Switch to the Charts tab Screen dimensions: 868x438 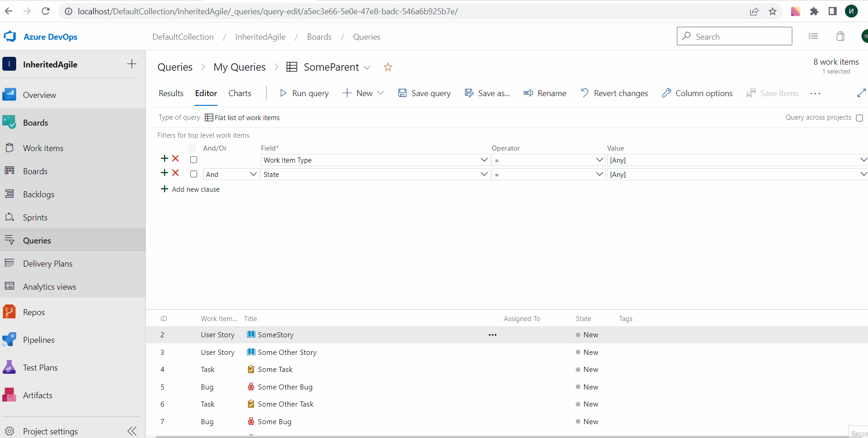tap(240, 93)
